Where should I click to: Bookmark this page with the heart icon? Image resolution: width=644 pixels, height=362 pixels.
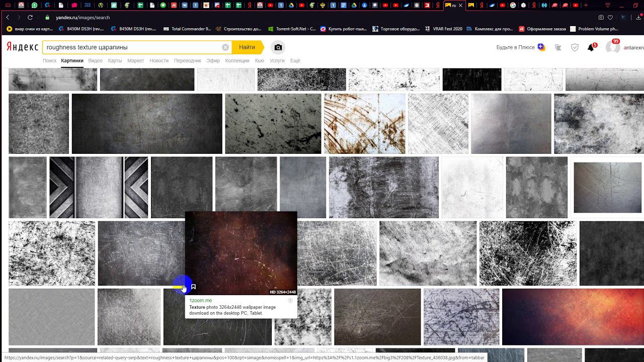click(x=610, y=17)
